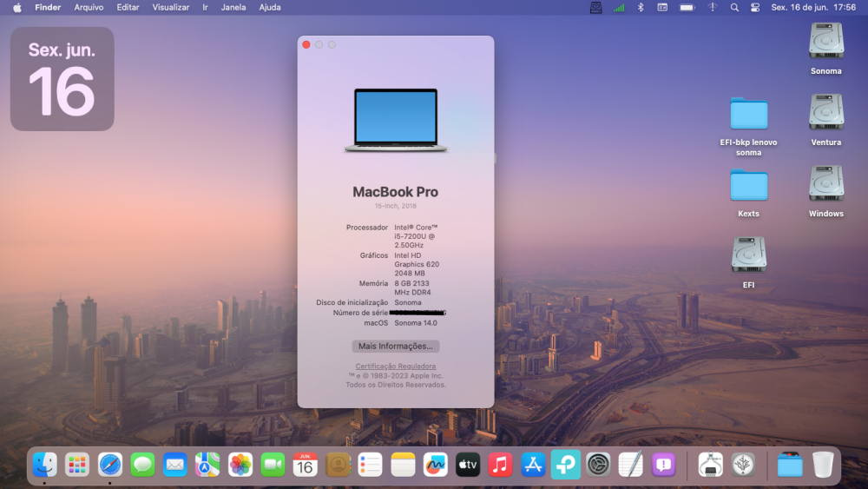Open Launchpad in the dock

77,465
